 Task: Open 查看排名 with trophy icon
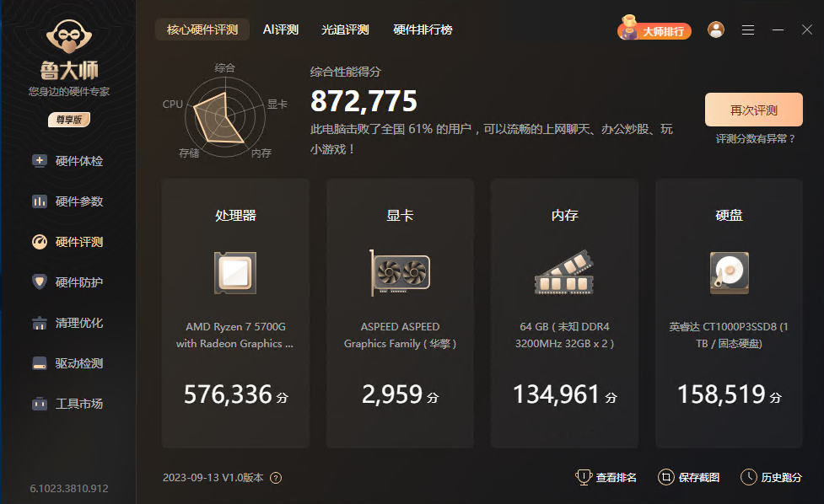point(606,477)
